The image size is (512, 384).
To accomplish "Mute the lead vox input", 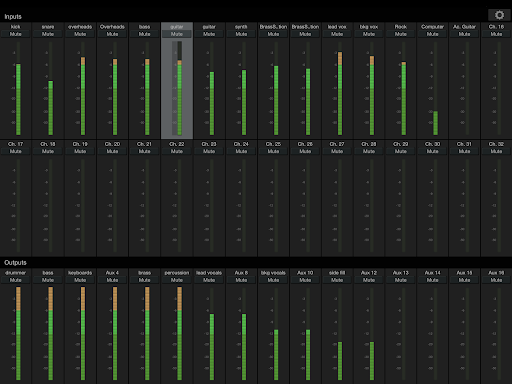I will point(337,34).
